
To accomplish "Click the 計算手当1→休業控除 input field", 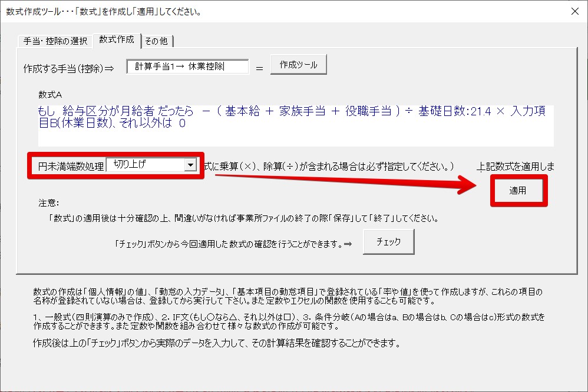I will coord(187,67).
